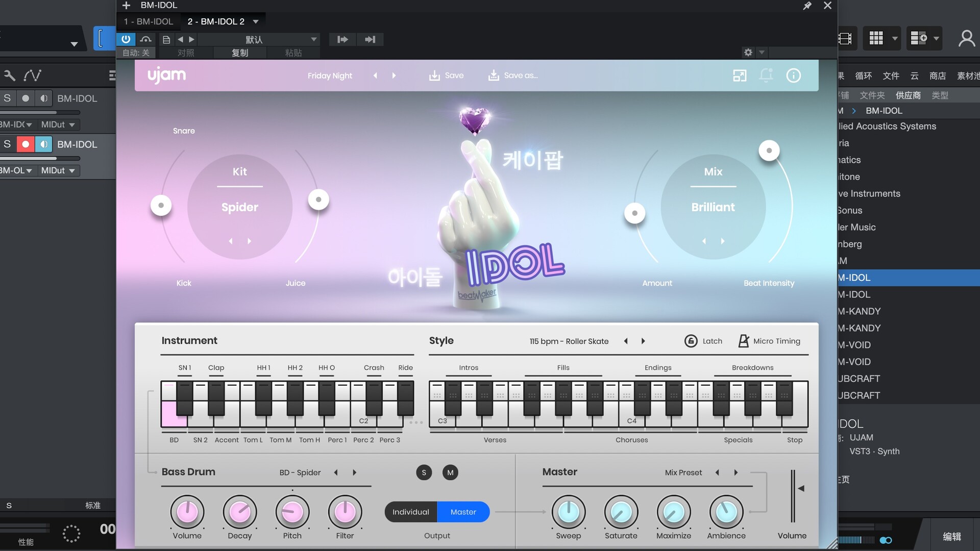Toggle monitor on second BM-IDOL track
Screen dimensions: 980x551
click(44, 144)
